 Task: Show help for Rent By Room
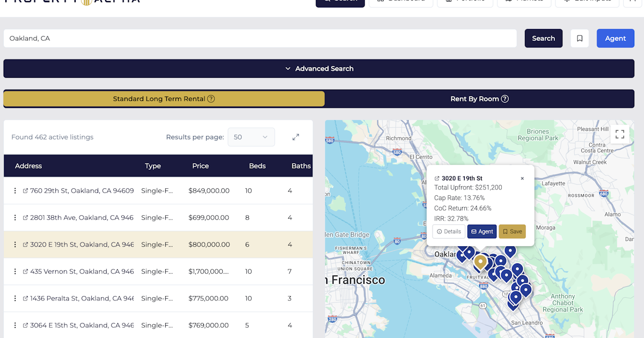click(504, 99)
